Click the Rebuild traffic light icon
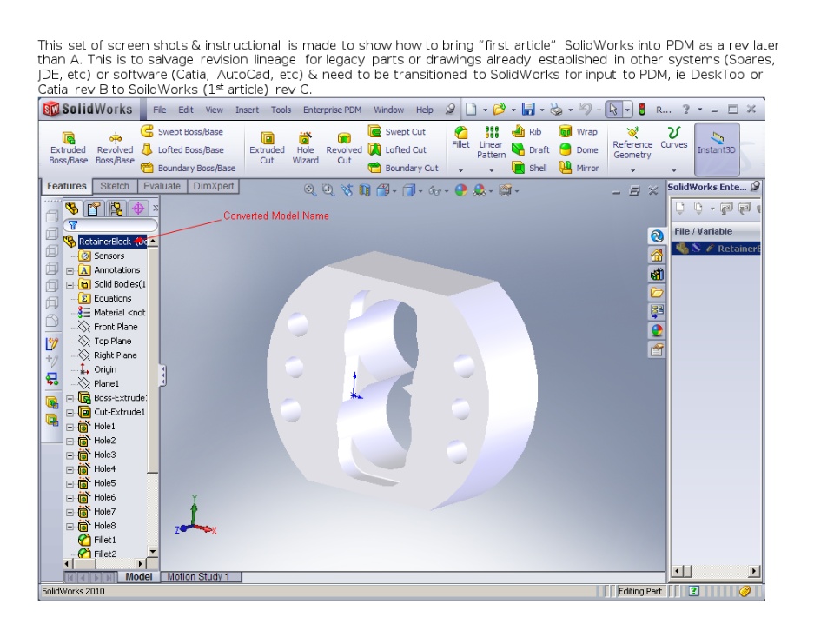Viewport: 834px width, 644px height. tap(642, 110)
